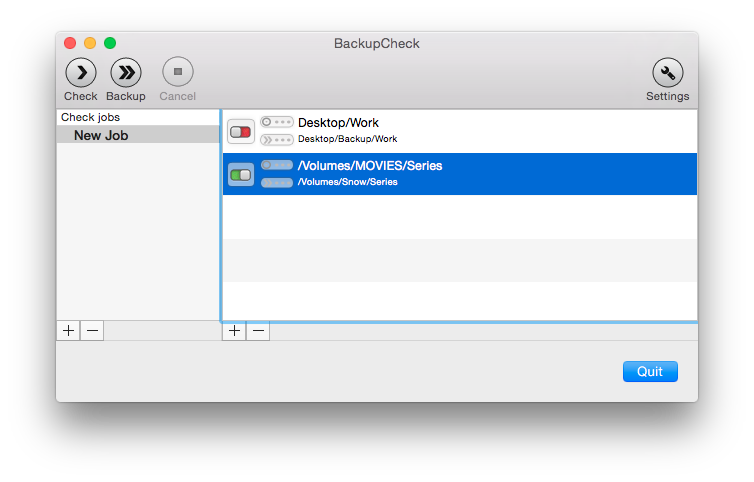Select New Job in Check jobs list
The width and height of the screenshot is (754, 482).
coord(138,135)
